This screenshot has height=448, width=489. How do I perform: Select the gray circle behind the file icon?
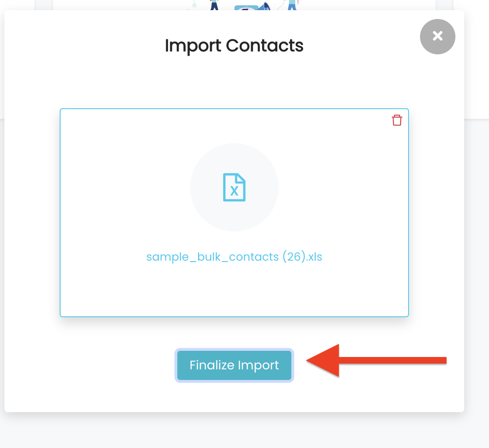[234, 187]
